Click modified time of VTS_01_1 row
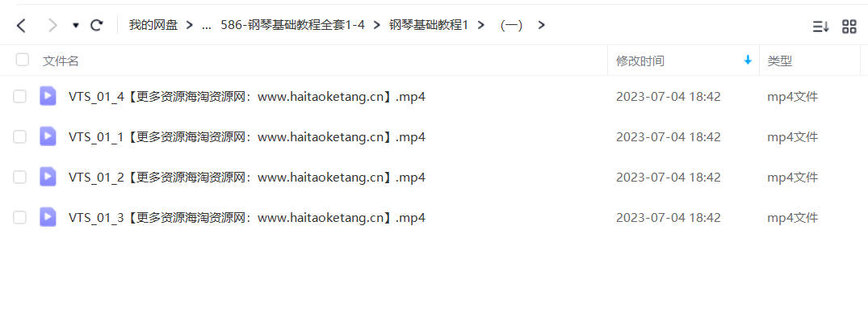The image size is (868, 322). pos(669,136)
